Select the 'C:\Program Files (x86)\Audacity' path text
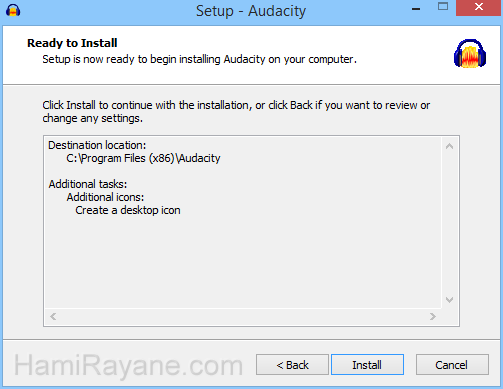The image size is (503, 389). point(143,158)
